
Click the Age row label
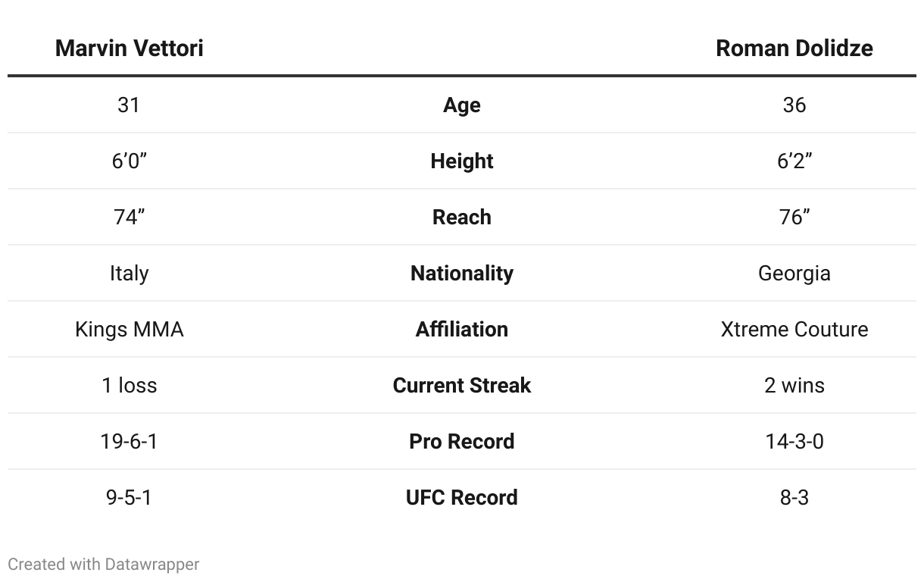pos(461,105)
